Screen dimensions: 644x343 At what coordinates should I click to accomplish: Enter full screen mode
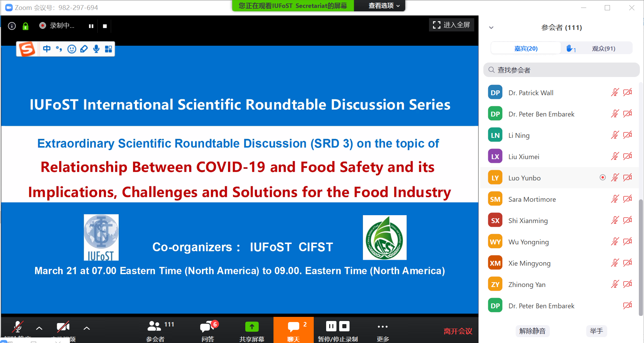point(451,25)
